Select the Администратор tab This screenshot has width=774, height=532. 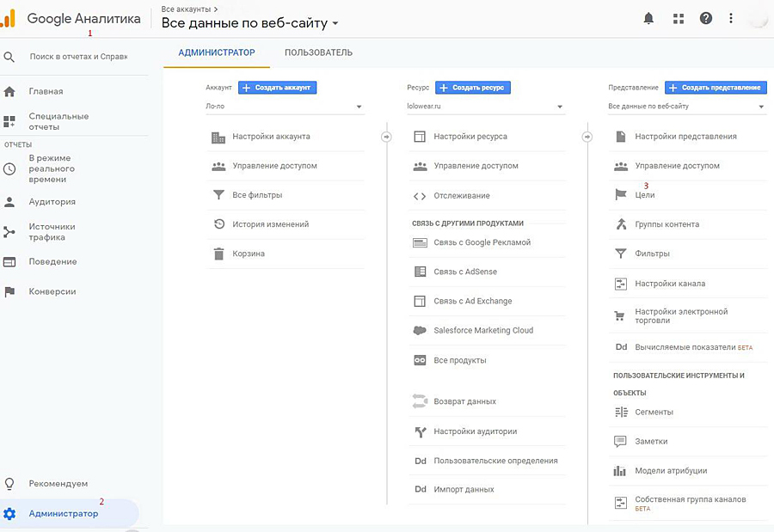(217, 52)
